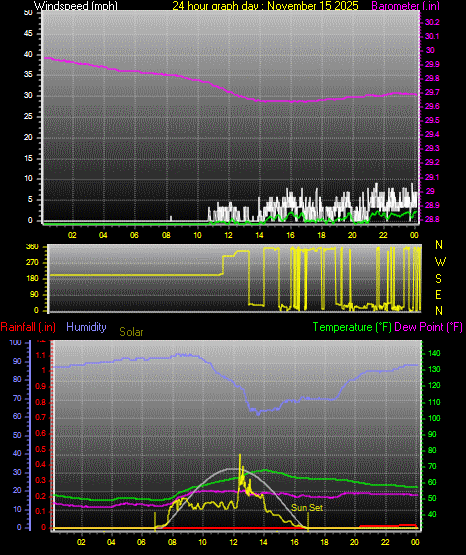The image size is (466, 555).
Task: Click the W compass label on wind direction
Action: [x=440, y=262]
